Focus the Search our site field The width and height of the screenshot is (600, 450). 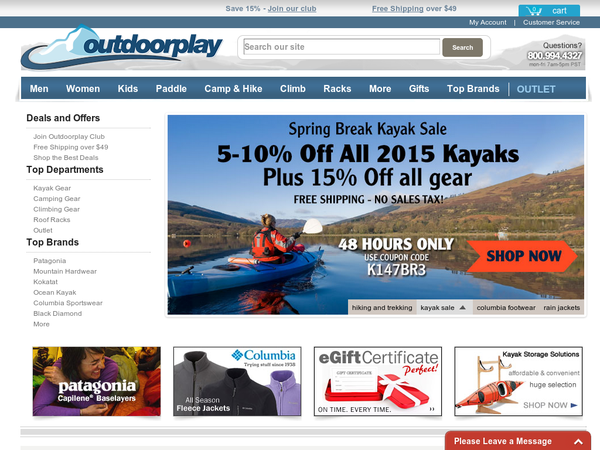[342, 47]
